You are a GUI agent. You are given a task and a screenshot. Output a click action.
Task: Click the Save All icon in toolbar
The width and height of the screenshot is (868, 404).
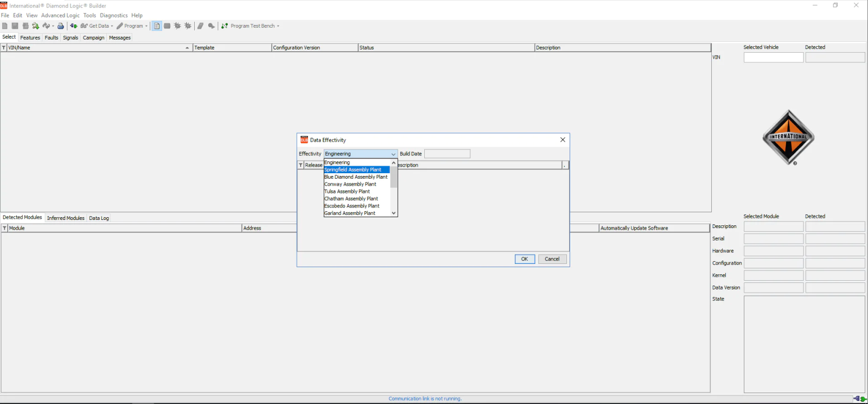(x=25, y=26)
